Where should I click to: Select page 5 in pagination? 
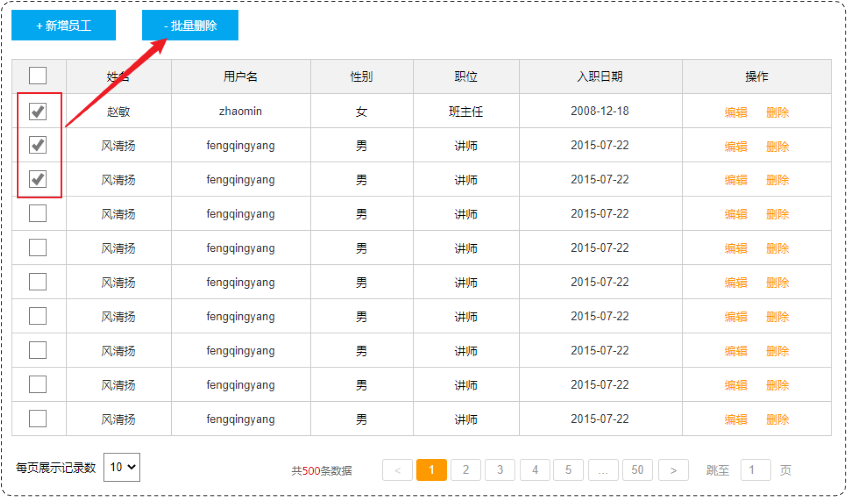[x=568, y=470]
